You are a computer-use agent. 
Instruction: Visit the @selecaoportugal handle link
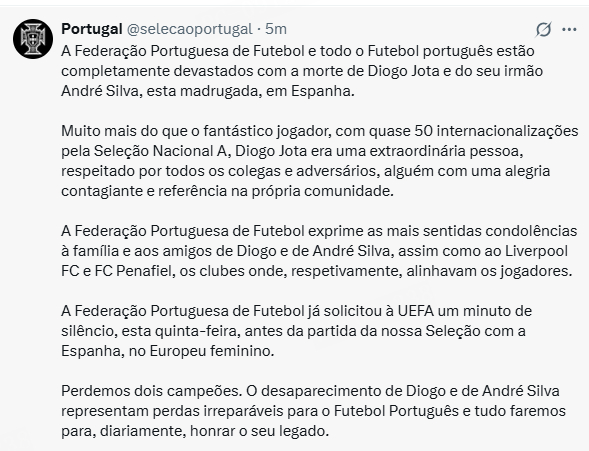189,29
